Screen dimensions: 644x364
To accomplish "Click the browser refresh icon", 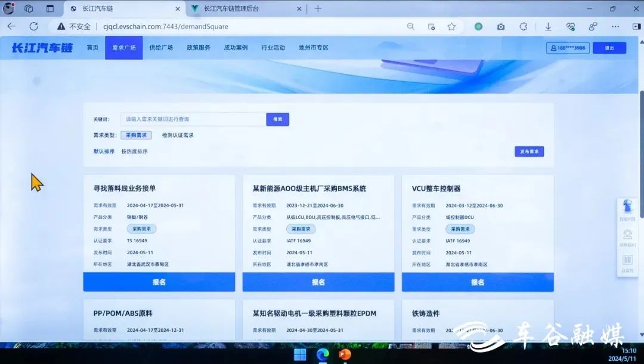I will [x=34, y=26].
